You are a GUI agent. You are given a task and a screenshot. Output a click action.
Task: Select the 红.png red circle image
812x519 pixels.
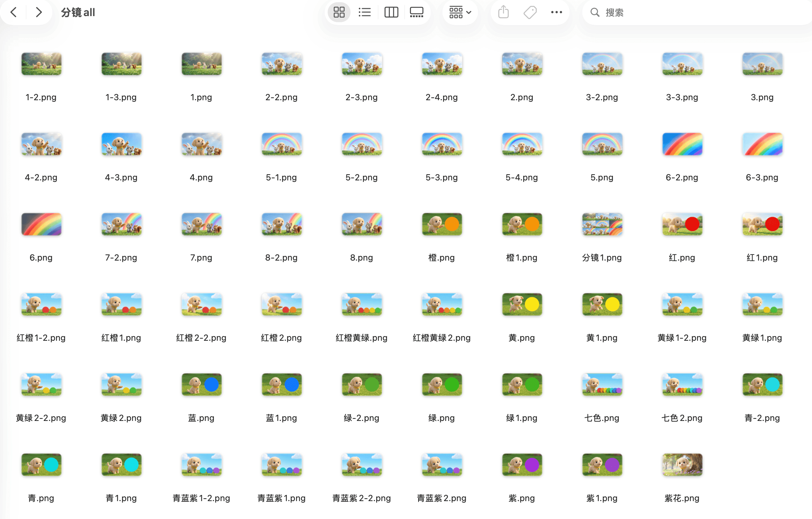point(682,224)
